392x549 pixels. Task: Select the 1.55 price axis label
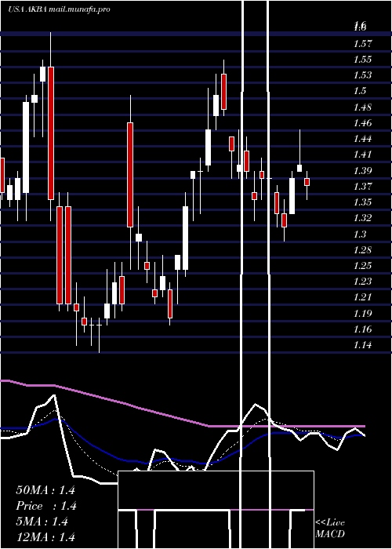coord(362,60)
